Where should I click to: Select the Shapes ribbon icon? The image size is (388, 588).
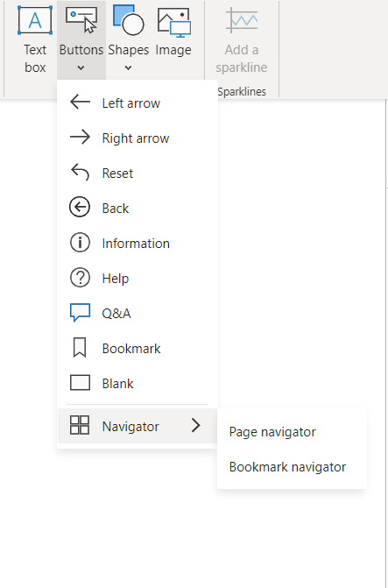point(128,20)
